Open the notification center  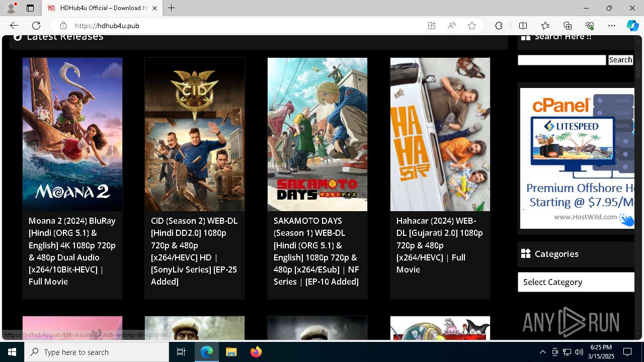627,352
